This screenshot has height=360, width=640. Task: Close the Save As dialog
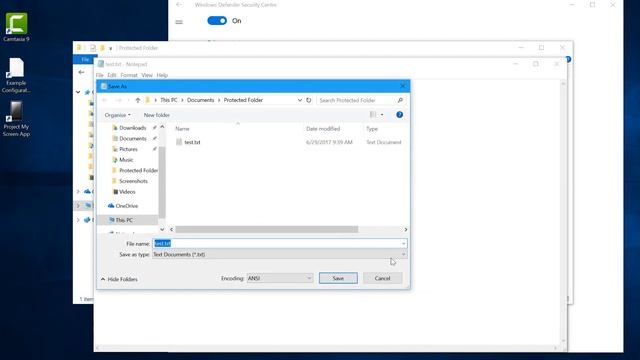403,86
